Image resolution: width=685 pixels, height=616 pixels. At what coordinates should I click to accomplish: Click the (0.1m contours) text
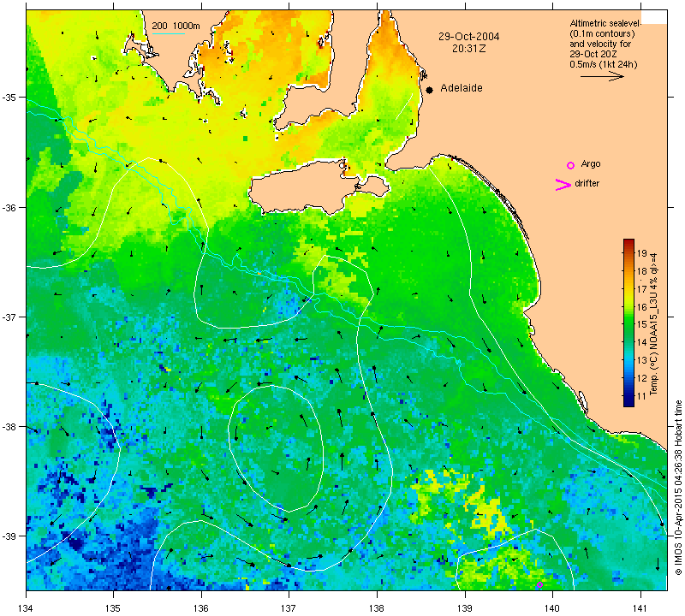[602, 33]
